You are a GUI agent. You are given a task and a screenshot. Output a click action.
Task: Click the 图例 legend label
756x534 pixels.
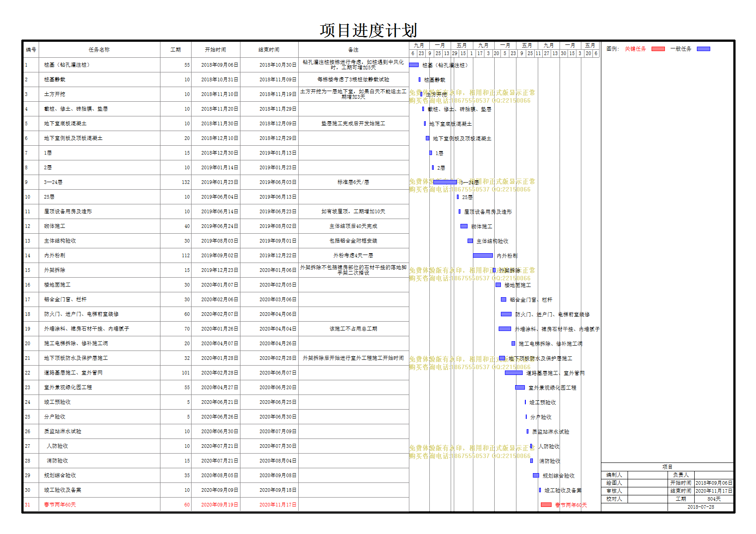point(612,49)
